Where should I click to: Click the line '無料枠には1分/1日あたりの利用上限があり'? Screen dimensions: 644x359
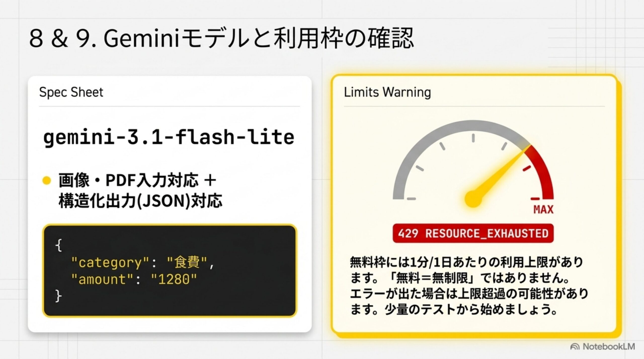point(467,262)
